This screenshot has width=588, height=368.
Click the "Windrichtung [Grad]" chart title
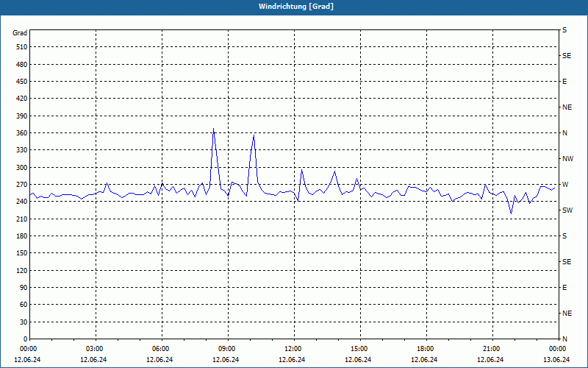[296, 7]
